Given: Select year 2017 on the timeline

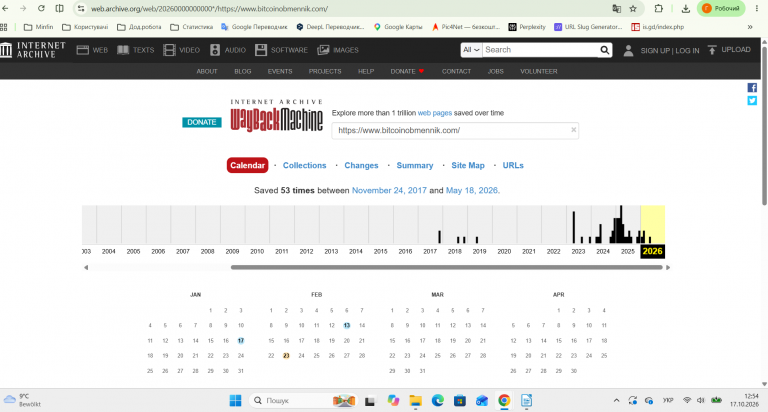Looking at the screenshot, I should tap(430, 251).
